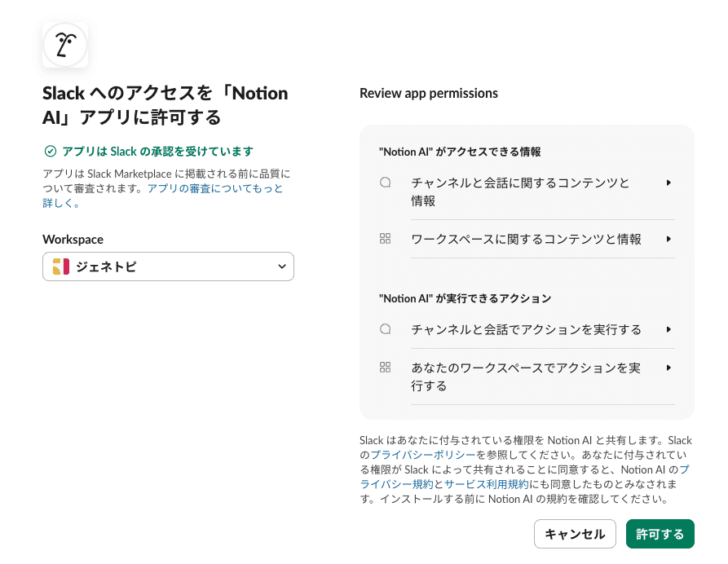The image size is (728, 564).
Task: Expand arrow for ワークスペースに関するコンテンツと情報
Action: (x=668, y=239)
